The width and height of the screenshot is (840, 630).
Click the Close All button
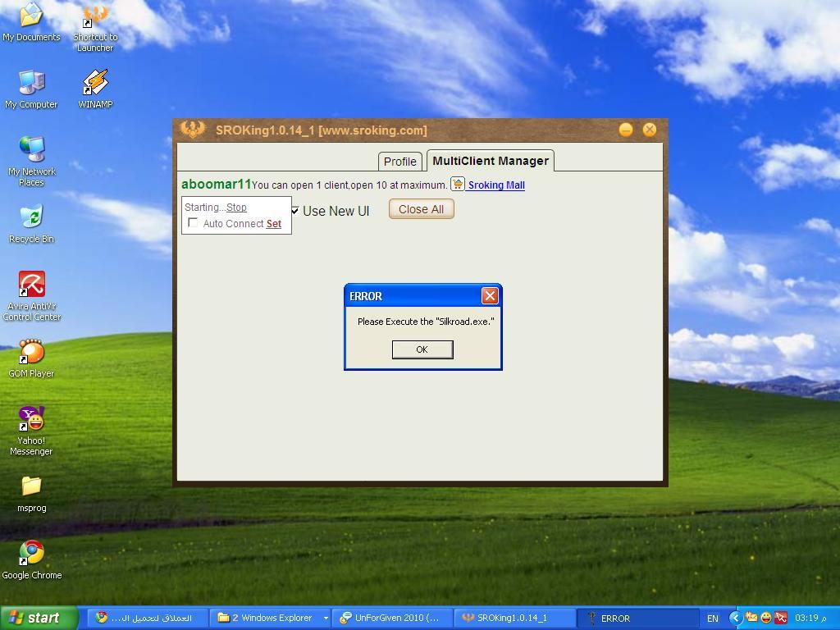click(x=421, y=209)
